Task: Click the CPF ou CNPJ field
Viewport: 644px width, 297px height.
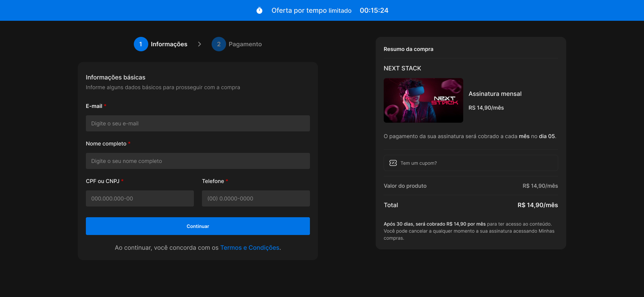Action: [140, 198]
